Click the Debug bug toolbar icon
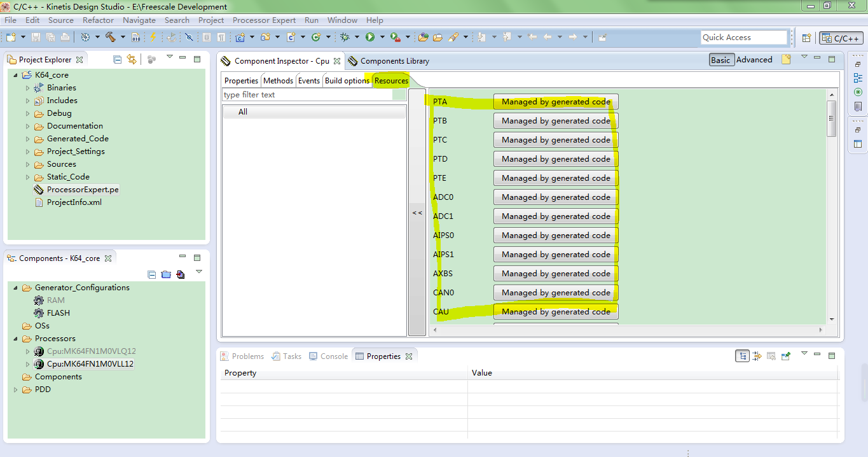The height and width of the screenshot is (457, 868). pyautogui.click(x=345, y=38)
